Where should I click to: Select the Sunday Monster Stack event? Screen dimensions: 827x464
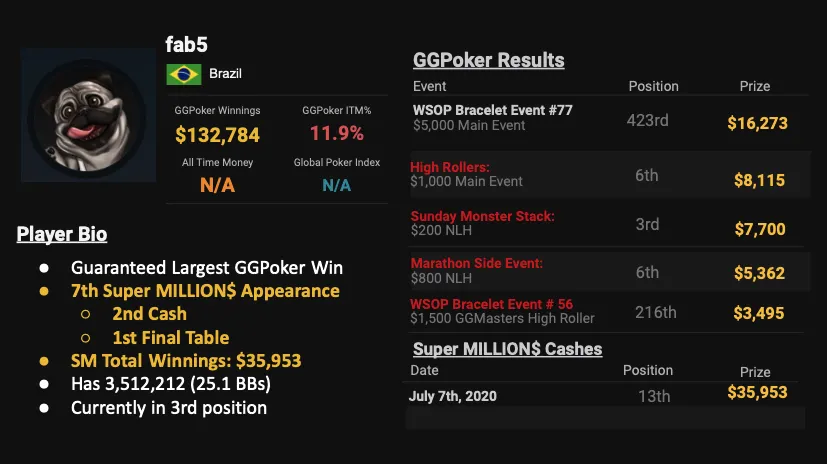pos(482,216)
